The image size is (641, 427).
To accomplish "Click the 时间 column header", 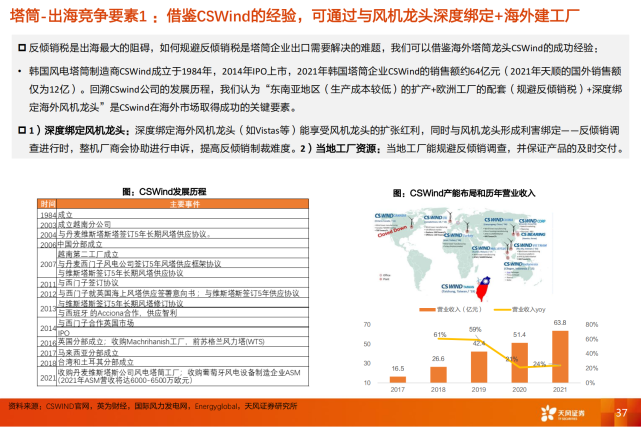I will coord(47,204).
